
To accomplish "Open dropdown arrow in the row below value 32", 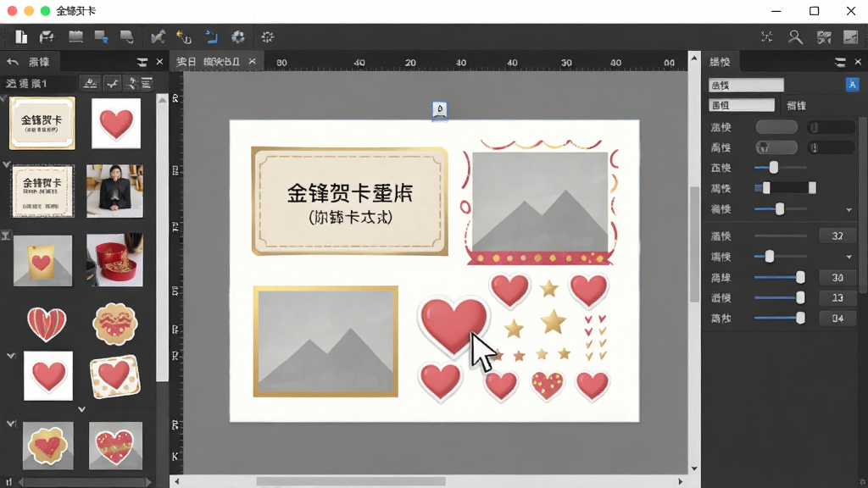I will point(849,257).
